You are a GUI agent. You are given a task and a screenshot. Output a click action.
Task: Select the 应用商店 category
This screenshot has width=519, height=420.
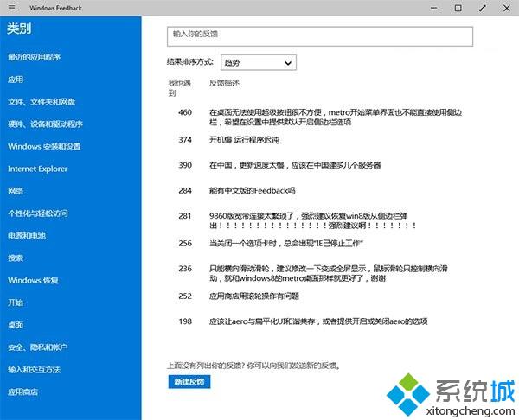click(x=22, y=391)
